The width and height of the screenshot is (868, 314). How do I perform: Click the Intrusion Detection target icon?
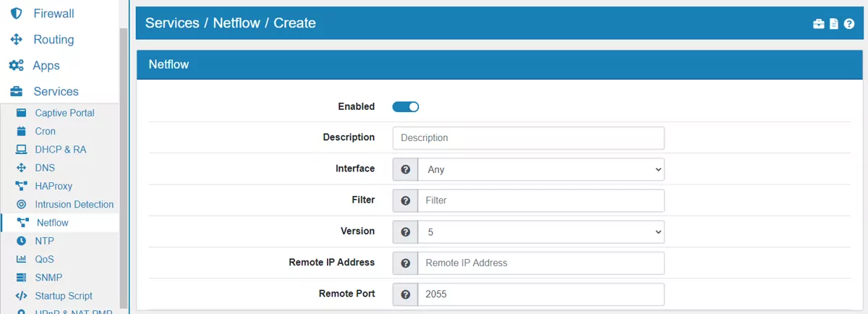click(21, 204)
